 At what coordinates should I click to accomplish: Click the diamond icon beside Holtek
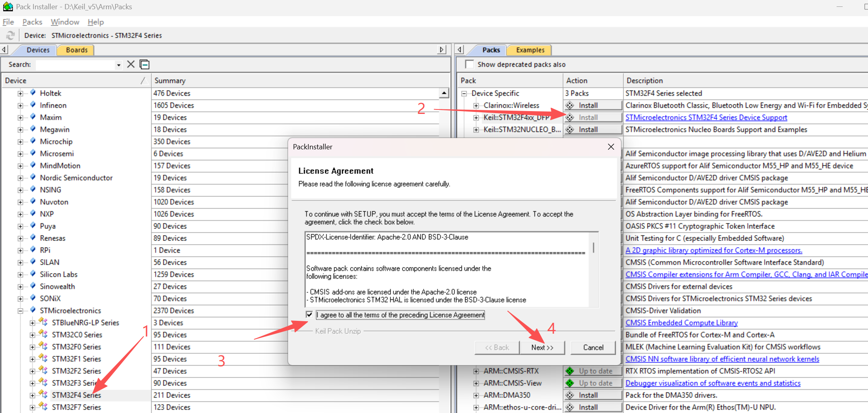pyautogui.click(x=33, y=93)
